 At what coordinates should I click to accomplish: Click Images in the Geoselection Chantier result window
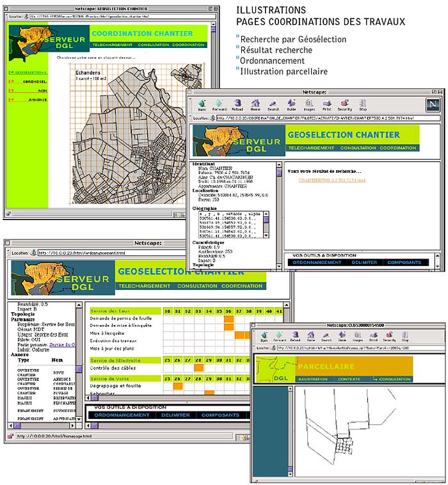click(308, 105)
